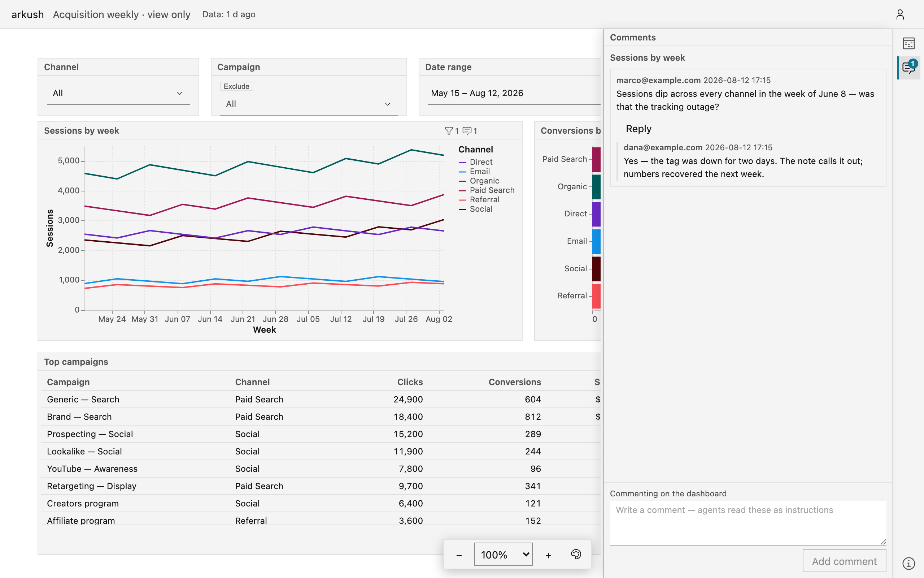924x578 pixels.
Task: Click the marco@example.com comment author
Action: [x=658, y=80]
